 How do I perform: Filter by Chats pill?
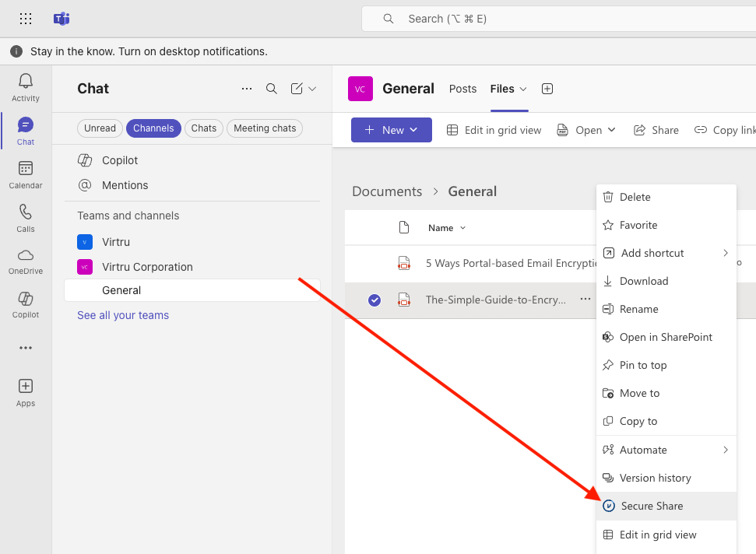[x=203, y=128]
